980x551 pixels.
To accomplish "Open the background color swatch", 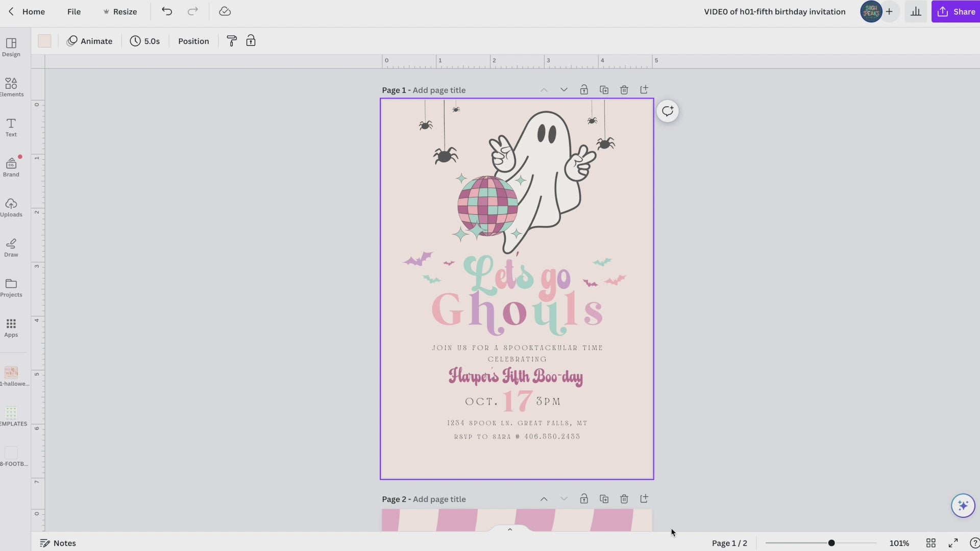I will pos(44,41).
